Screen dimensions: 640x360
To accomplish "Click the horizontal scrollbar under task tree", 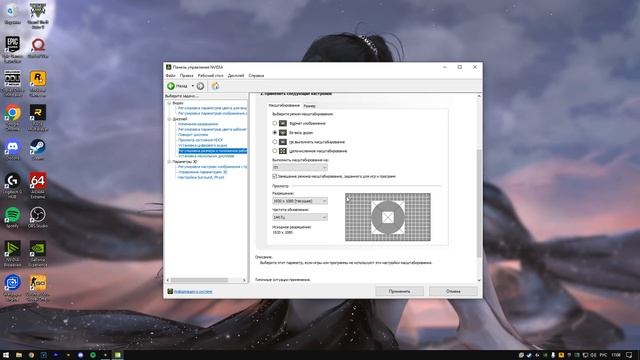I will [x=199, y=280].
